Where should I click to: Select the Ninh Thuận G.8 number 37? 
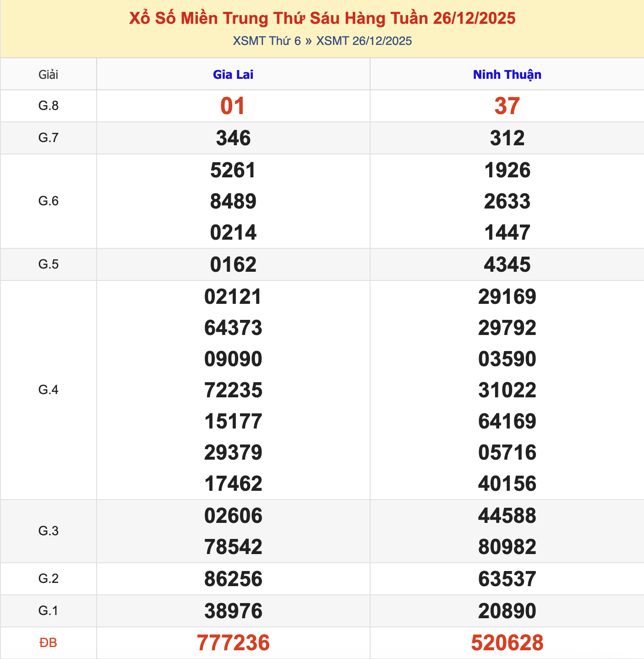[507, 105]
